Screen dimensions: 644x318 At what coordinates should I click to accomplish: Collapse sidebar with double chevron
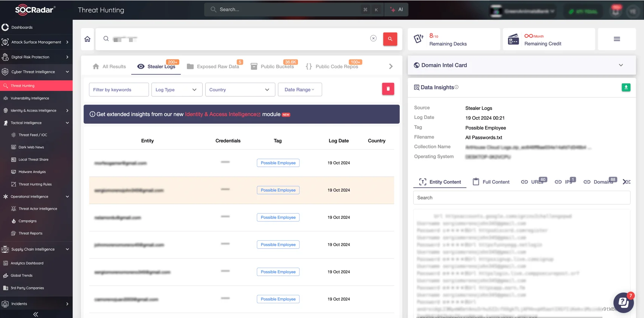(36, 314)
